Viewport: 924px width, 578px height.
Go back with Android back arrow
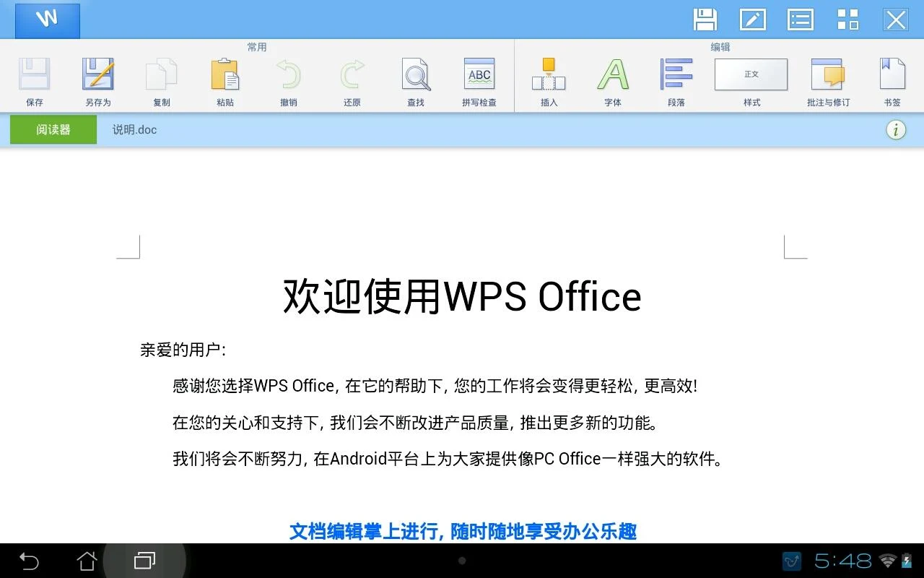pyautogui.click(x=29, y=561)
